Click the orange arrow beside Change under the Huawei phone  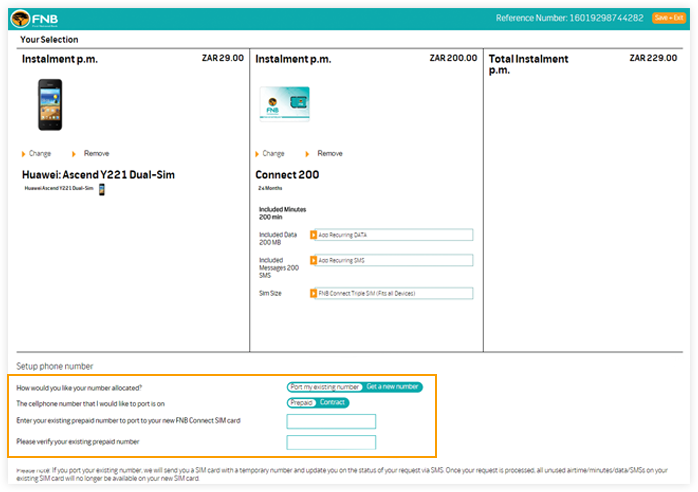pyautogui.click(x=23, y=154)
